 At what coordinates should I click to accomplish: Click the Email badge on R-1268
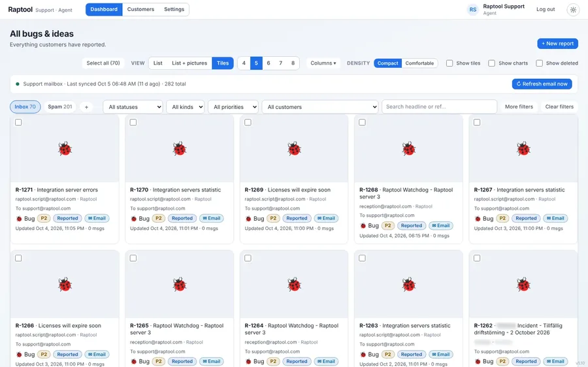click(440, 226)
